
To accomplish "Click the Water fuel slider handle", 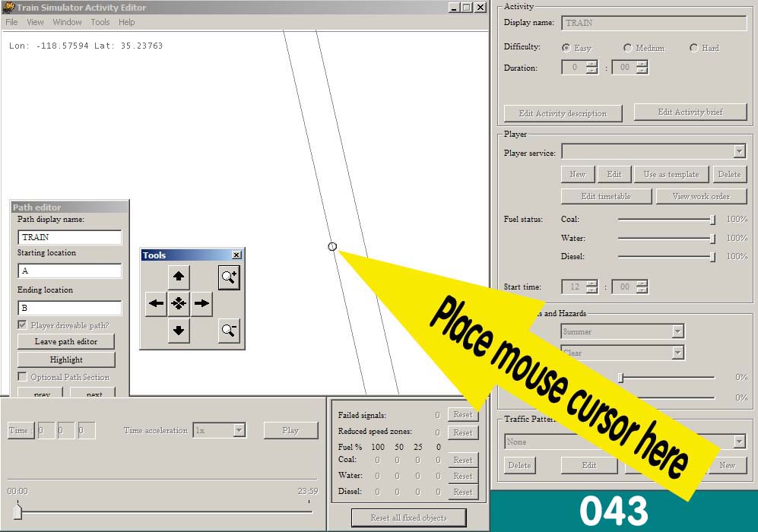I will (x=712, y=238).
